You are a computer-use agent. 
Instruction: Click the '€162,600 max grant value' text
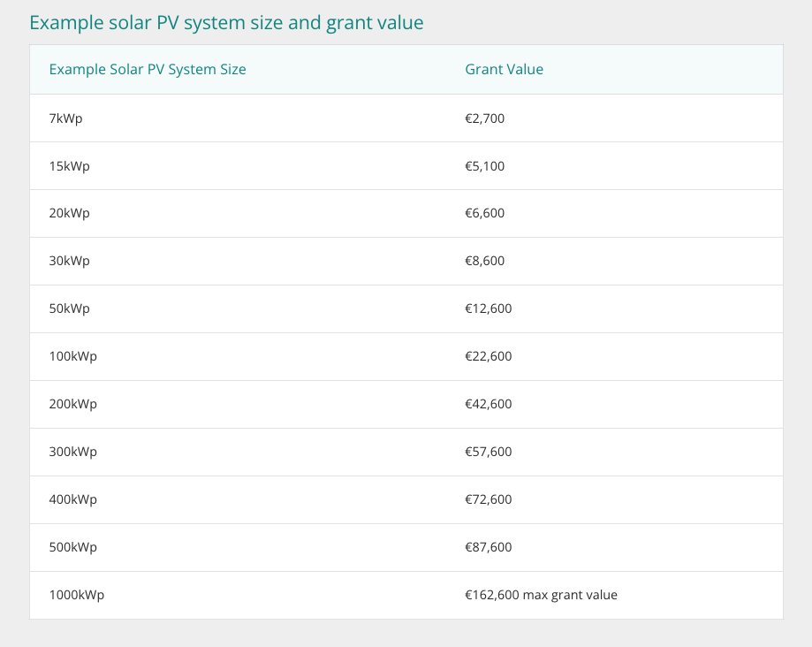point(541,596)
